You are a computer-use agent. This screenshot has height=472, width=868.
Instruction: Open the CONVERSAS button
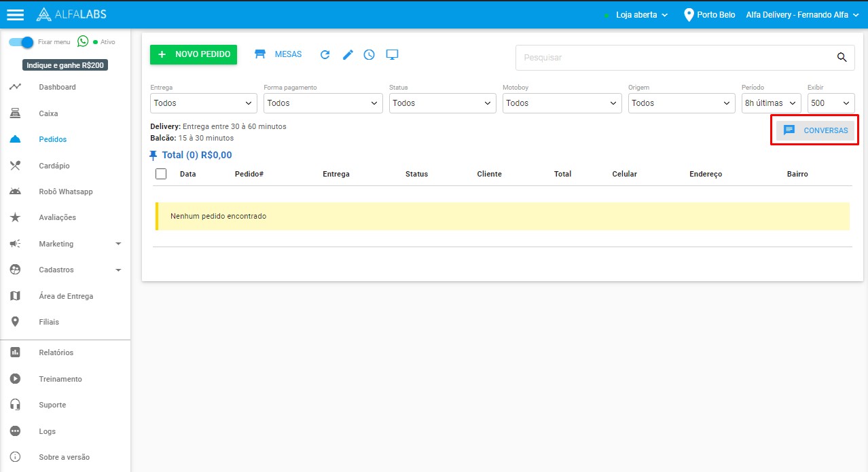[815, 130]
